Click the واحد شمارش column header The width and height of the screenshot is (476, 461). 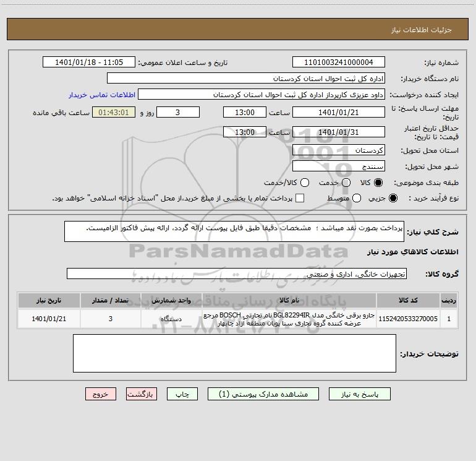tap(171, 300)
